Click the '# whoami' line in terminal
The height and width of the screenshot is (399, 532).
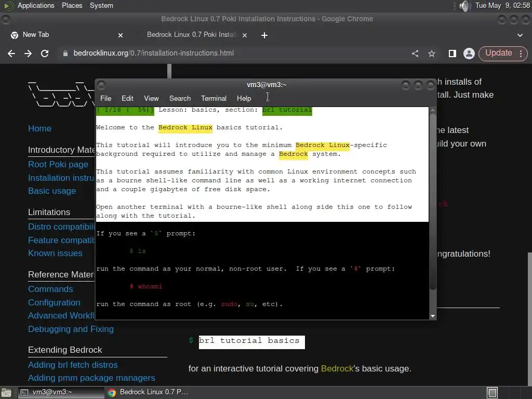146,286
